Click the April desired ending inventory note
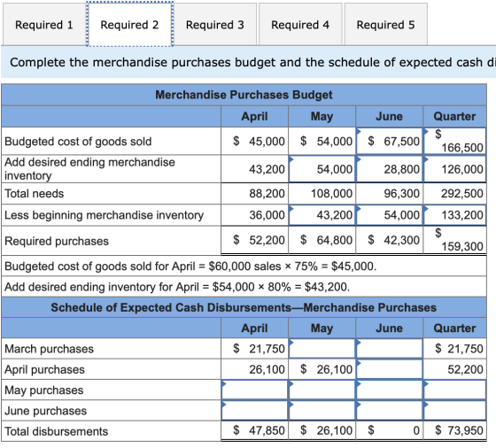Viewport: 496px width, 448px height. coord(177,287)
